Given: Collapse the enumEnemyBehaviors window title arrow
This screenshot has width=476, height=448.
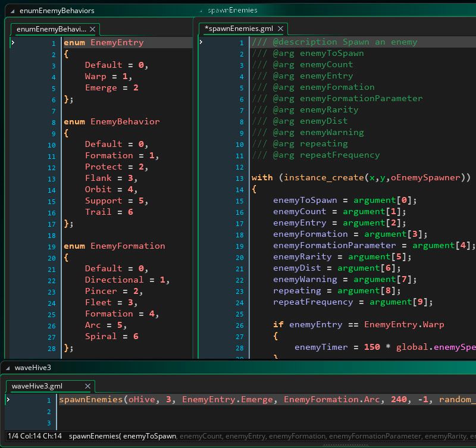Looking at the screenshot, I should point(13,11).
